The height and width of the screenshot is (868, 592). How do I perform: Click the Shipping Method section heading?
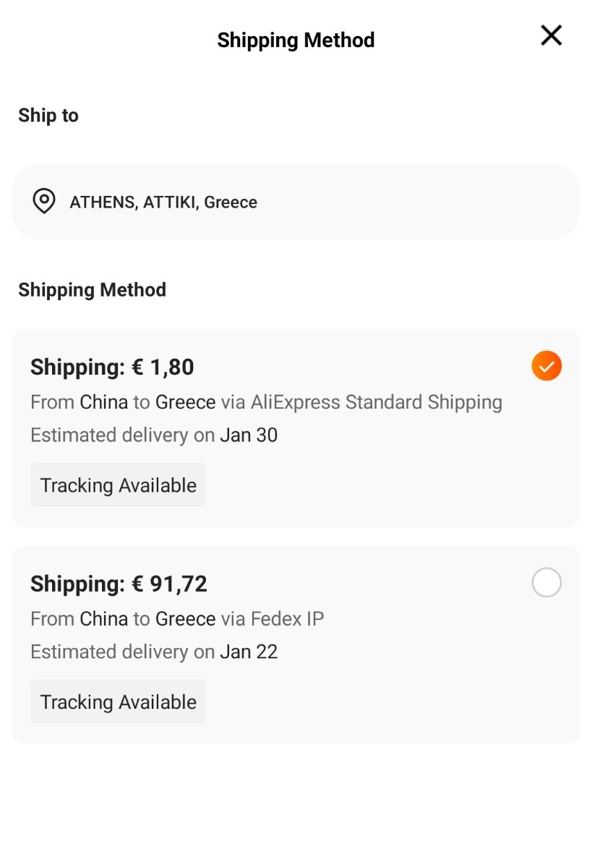[x=92, y=290]
